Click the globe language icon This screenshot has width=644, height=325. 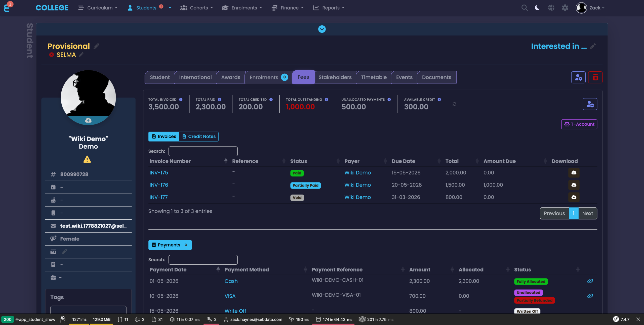(551, 8)
